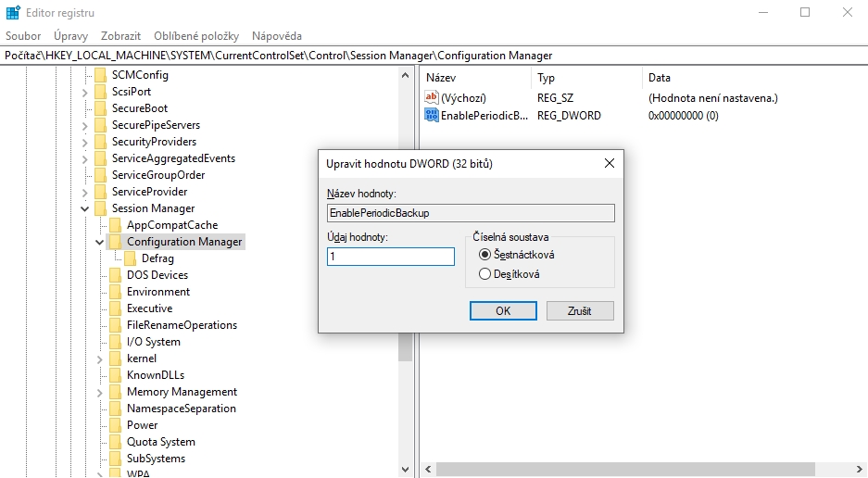Click the horizontal scrollbar right arrow
This screenshot has width=868, height=478.
click(x=859, y=469)
